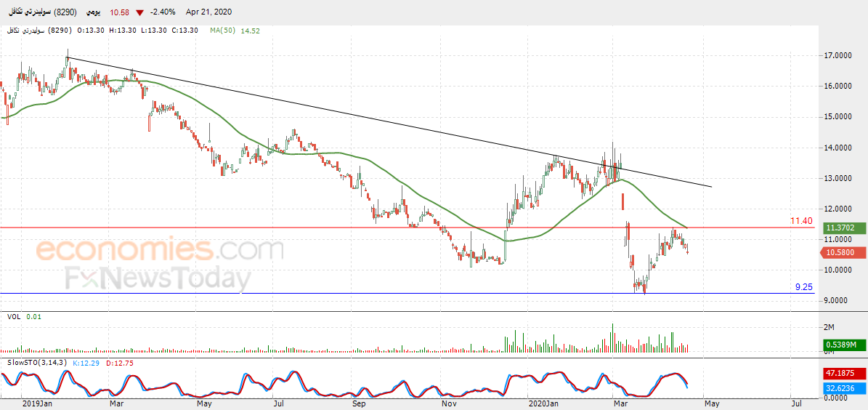Image resolution: width=868 pixels, height=410 pixels.
Task: Click the Nov time axis label
Action: tap(449, 403)
